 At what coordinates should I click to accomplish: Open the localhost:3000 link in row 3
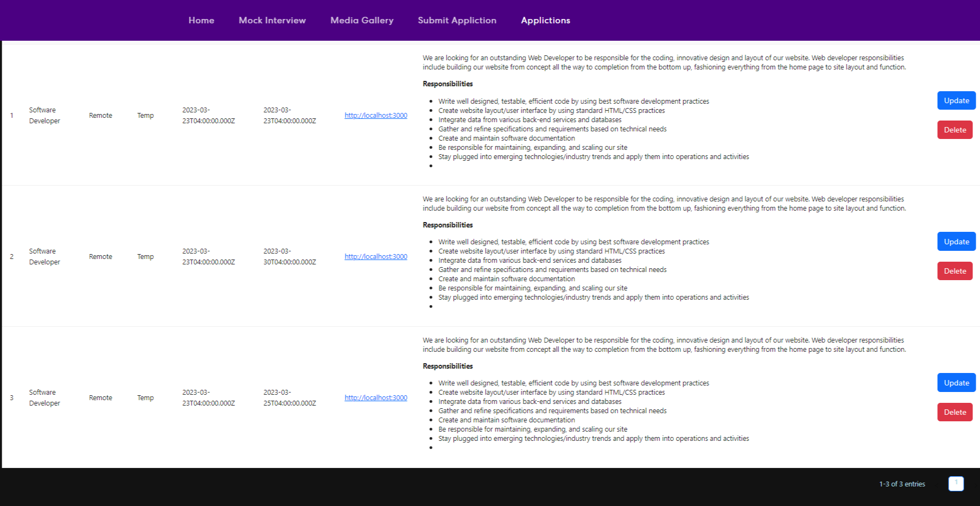coord(376,397)
